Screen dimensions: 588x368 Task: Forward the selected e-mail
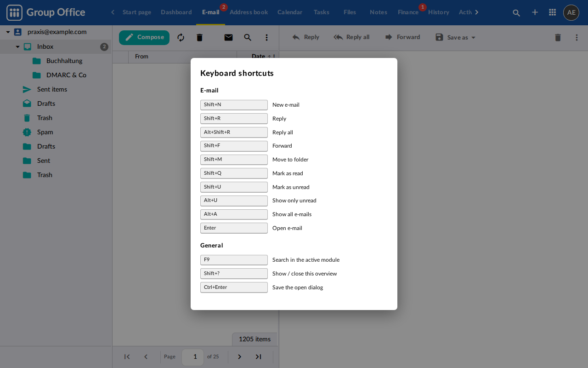(402, 37)
